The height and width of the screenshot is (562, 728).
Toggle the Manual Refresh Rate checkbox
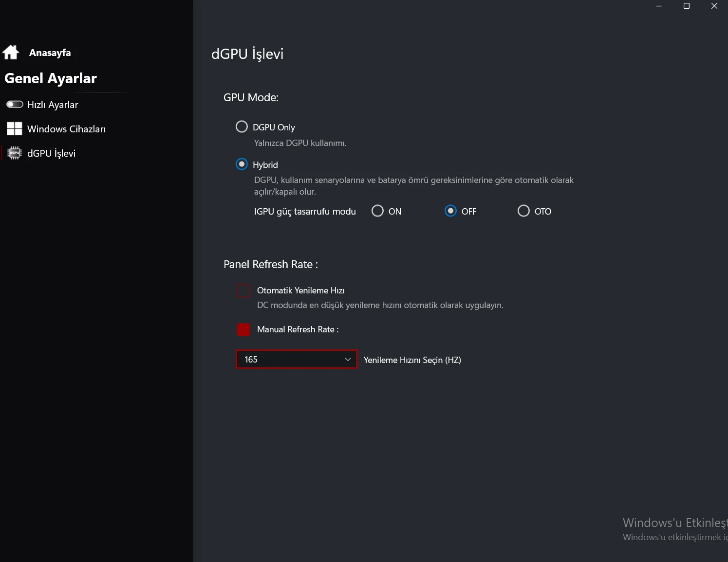pyautogui.click(x=243, y=329)
